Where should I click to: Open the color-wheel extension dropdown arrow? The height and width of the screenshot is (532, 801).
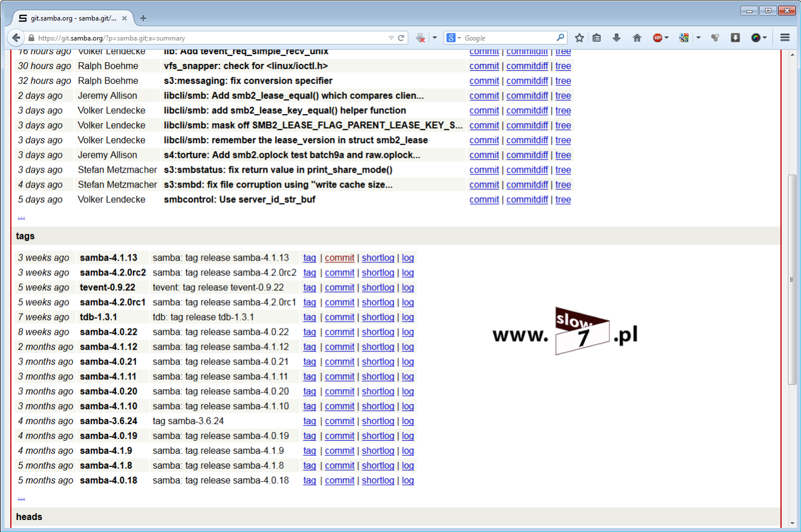tap(764, 38)
